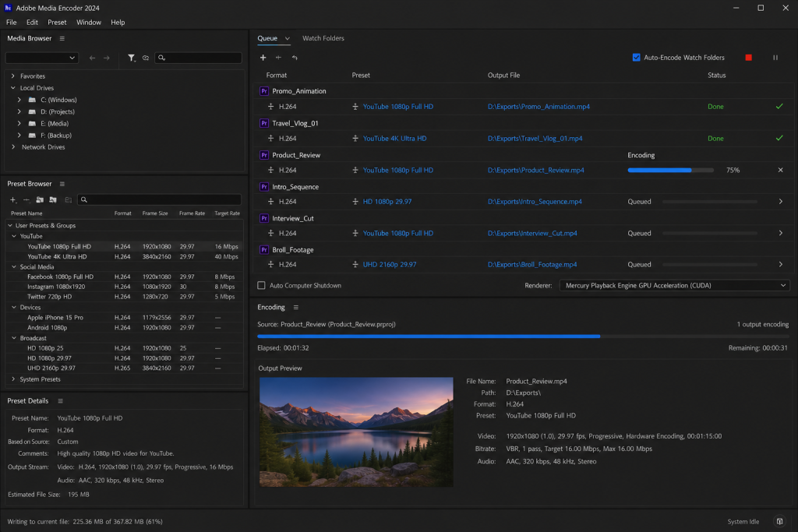Click the overall Encoding panel progress bar

tap(523, 336)
